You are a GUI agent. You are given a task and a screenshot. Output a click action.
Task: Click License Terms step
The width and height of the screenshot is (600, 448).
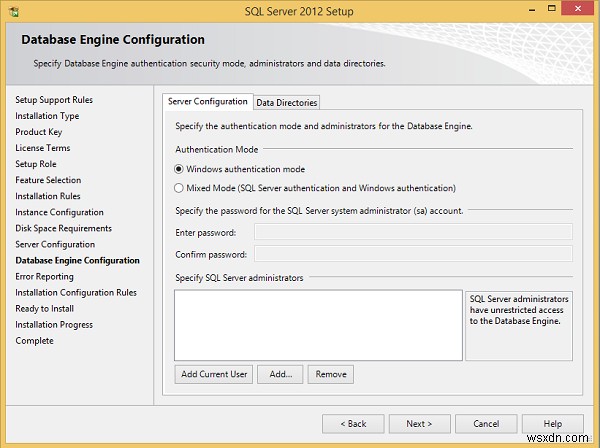pyautogui.click(x=42, y=148)
